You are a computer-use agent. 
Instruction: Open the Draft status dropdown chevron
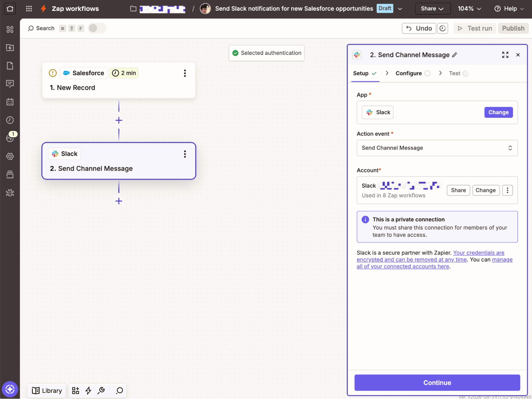pos(400,9)
